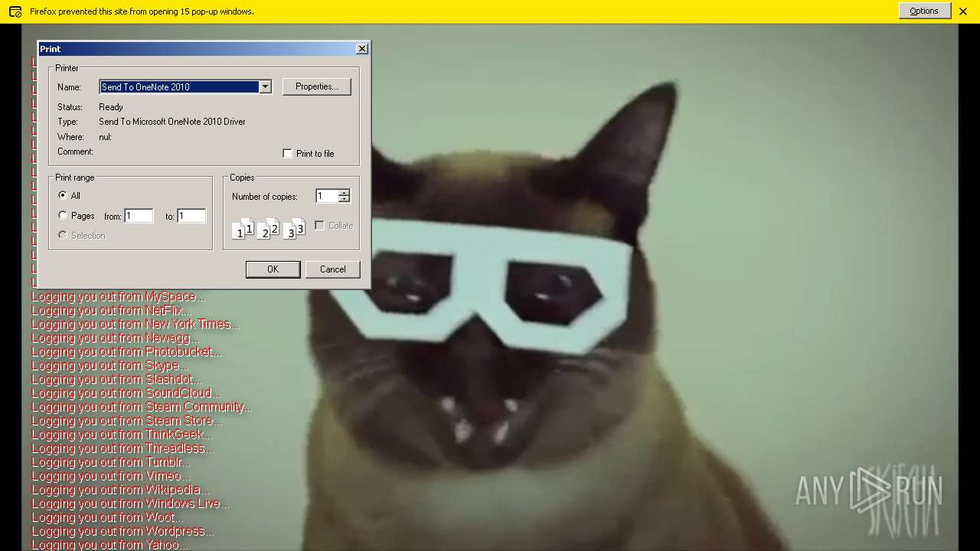980x551 pixels.
Task: Click 'Logging you out from Tumblr...' text
Action: click(111, 461)
